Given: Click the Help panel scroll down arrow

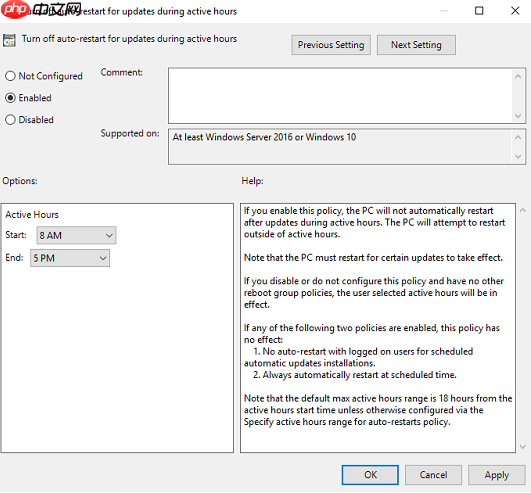Looking at the screenshot, I should pos(523,447).
